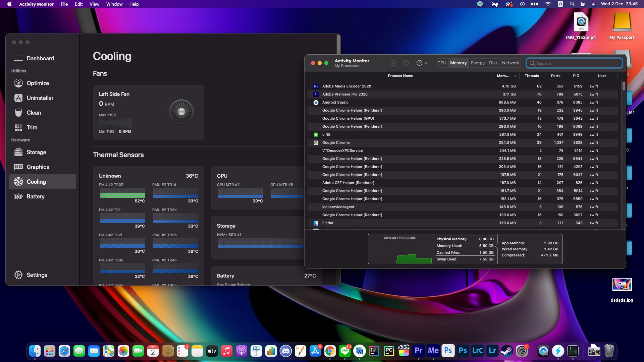Click the Activity Monitor process list scrollbar
644x362 pixels.
coord(624,86)
